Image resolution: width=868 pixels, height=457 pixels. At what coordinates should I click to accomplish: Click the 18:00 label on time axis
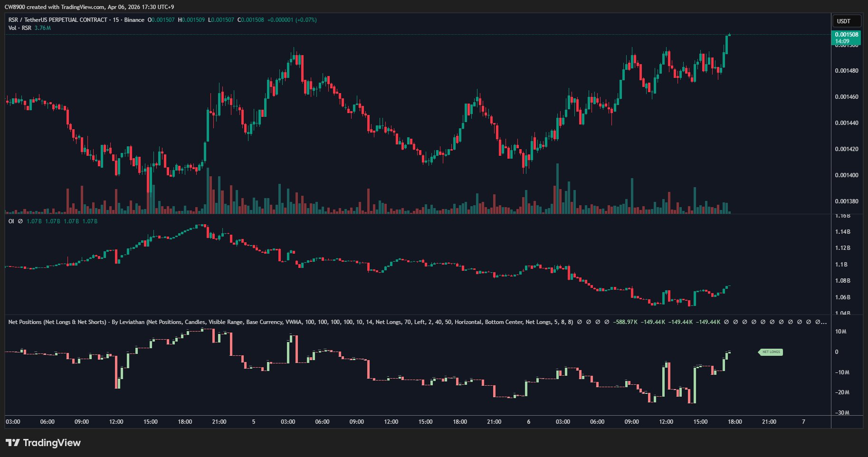(x=734, y=422)
